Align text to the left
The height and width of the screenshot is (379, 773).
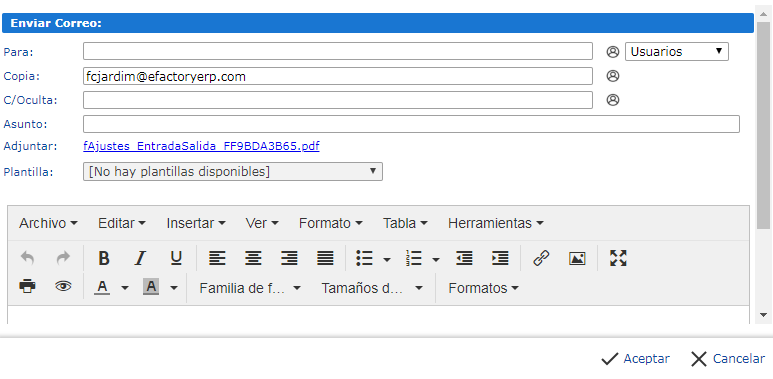coord(217,258)
